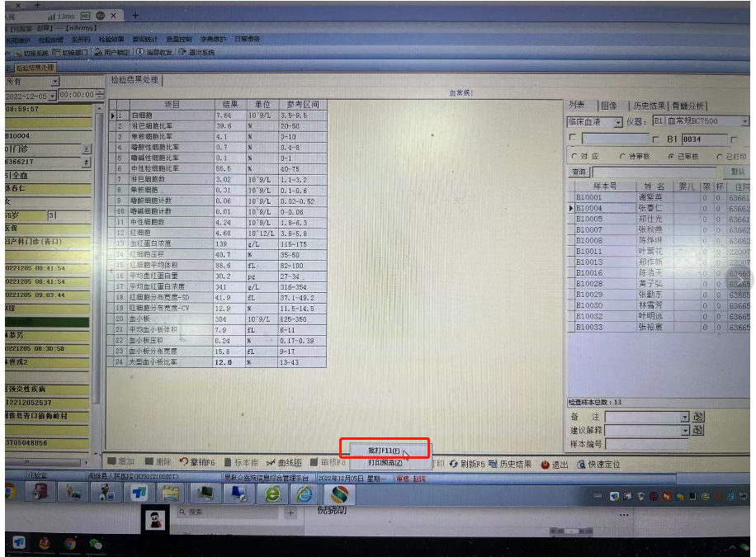Image resolution: width=756 pixels, height=557 pixels.
Task: Click the 撤销F6 undo icon
Action: point(184,461)
